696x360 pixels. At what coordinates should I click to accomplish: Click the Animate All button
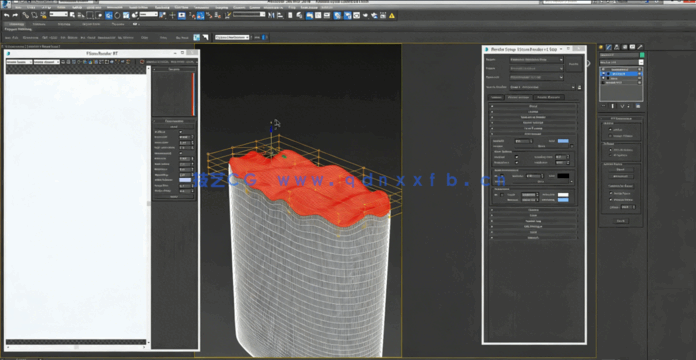[x=621, y=176]
